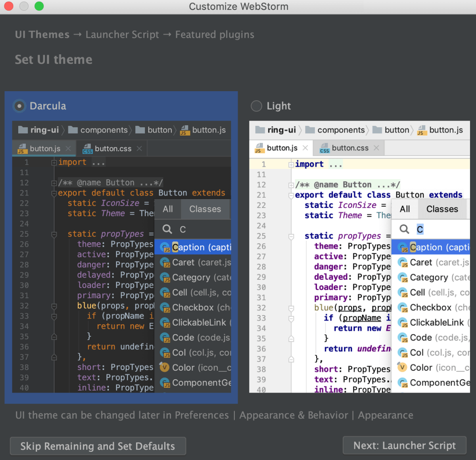The image size is (476, 460).
Task: Click Color variable icon in Light list
Action: tap(402, 368)
